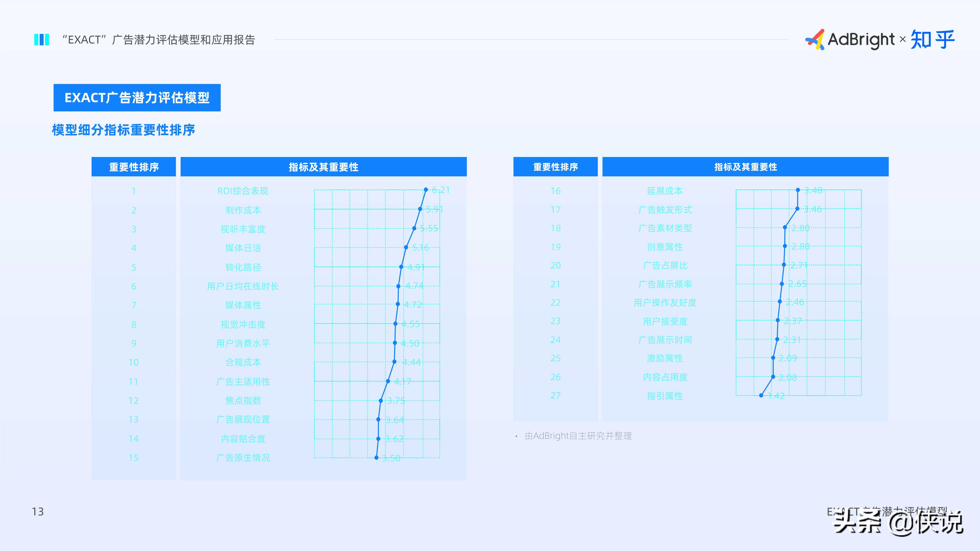Select the 广告主适用性 indicator
Viewport: 980px width, 551px height.
(243, 381)
